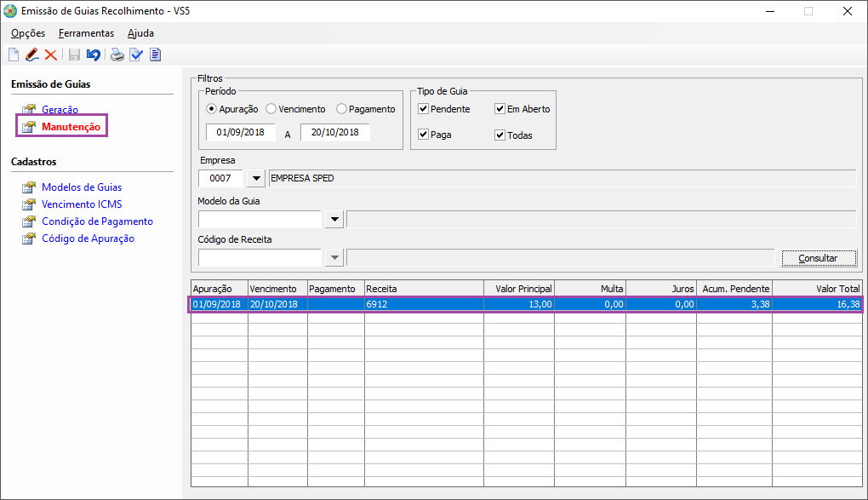This screenshot has width=868, height=500.
Task: Click the icon beside Manutenção
Action: point(29,127)
